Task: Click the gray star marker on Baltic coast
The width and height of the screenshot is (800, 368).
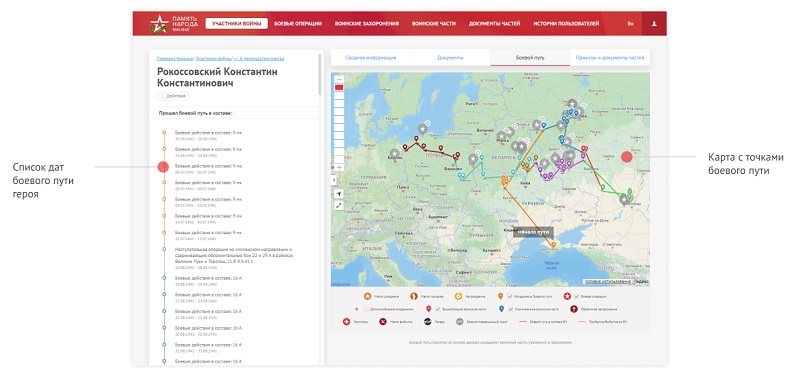Action: pos(422,129)
